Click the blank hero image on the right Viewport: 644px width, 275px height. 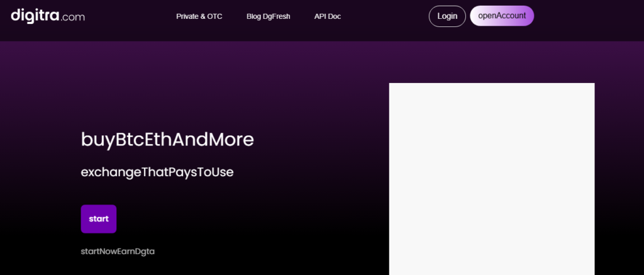tap(491, 179)
